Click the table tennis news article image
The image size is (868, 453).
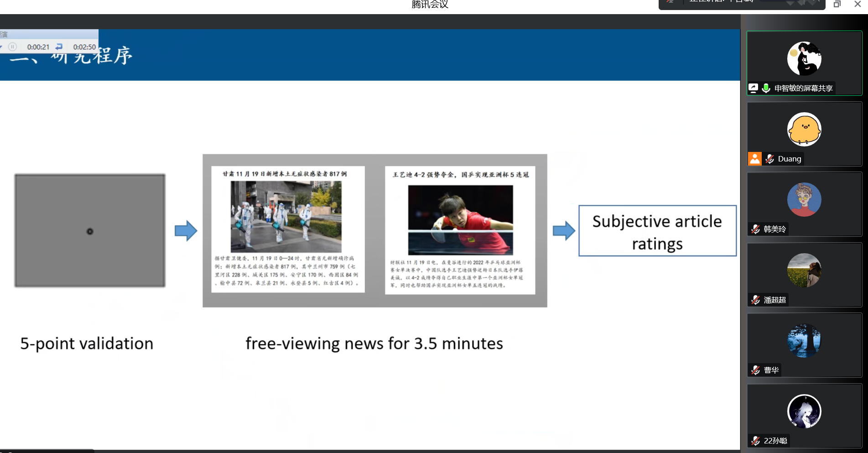460,220
